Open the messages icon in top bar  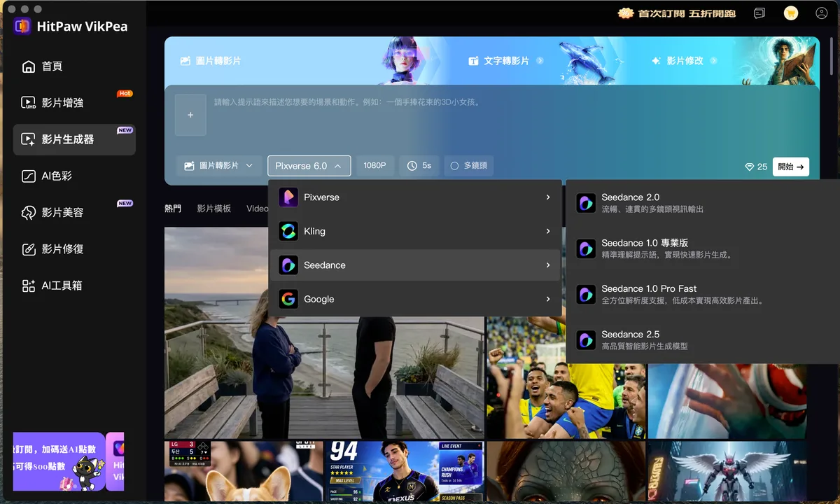[759, 13]
